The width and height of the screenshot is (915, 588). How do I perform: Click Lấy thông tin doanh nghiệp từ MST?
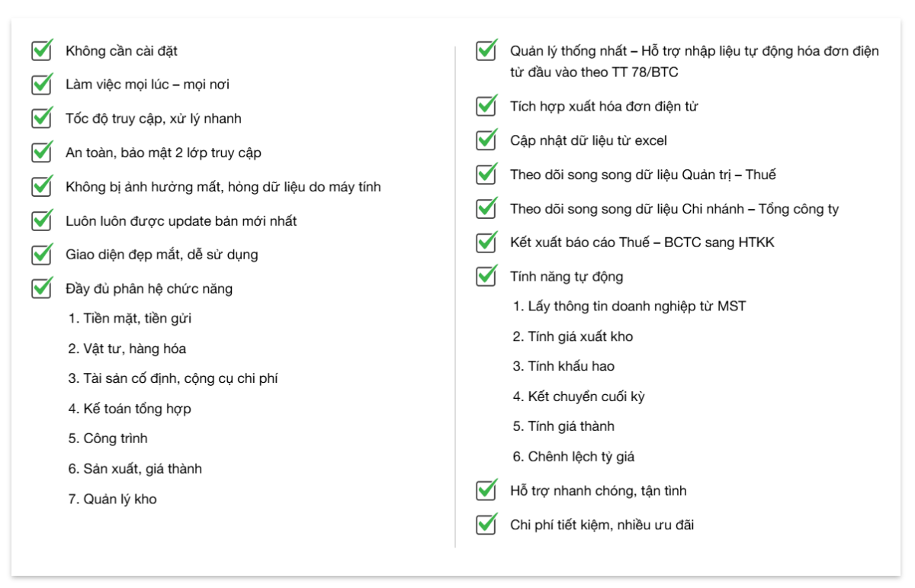629,306
